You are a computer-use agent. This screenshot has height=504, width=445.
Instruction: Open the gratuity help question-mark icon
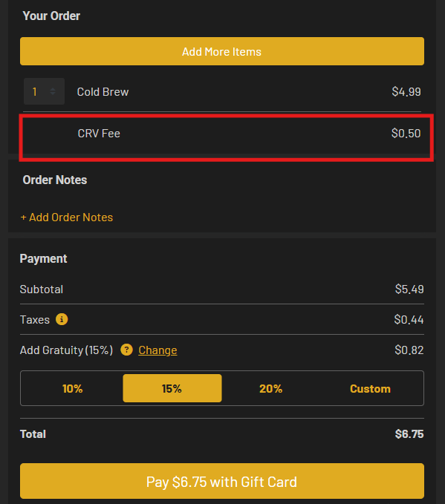(x=126, y=350)
